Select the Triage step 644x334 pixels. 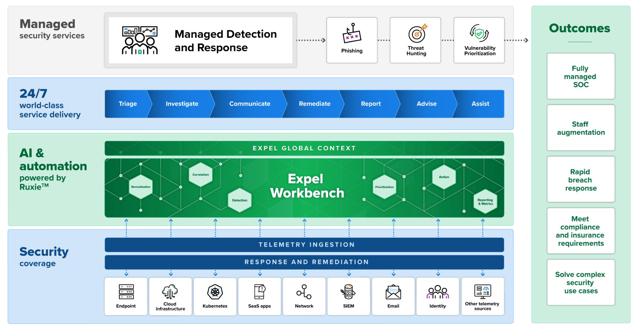tap(128, 104)
